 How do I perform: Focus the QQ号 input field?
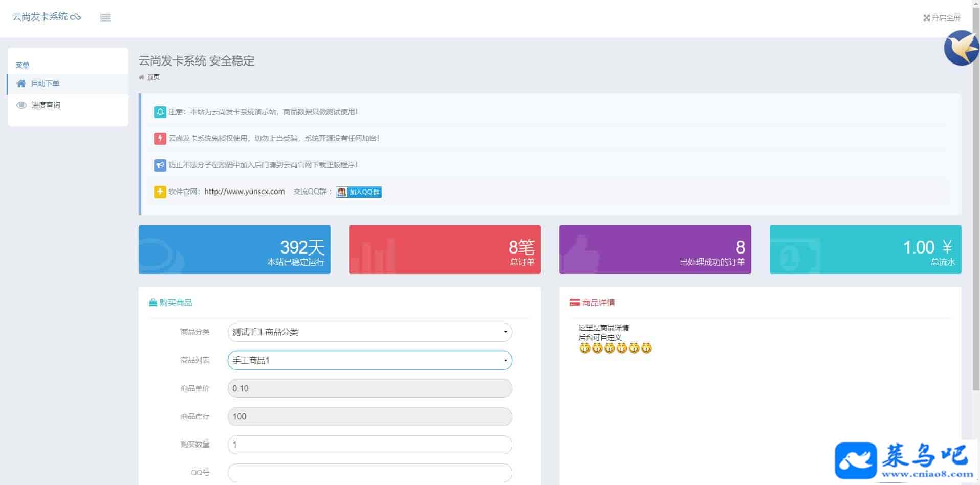pyautogui.click(x=369, y=473)
